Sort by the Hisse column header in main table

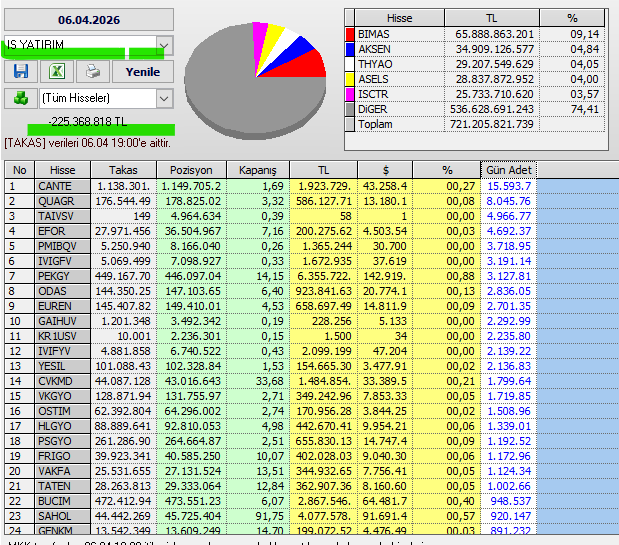pyautogui.click(x=62, y=170)
